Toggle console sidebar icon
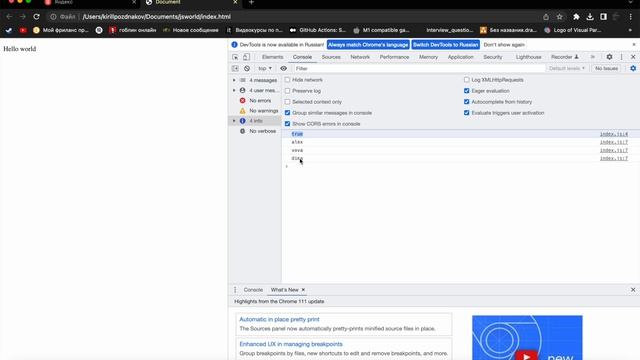Viewport: 640px width, 360px height. [x=235, y=69]
